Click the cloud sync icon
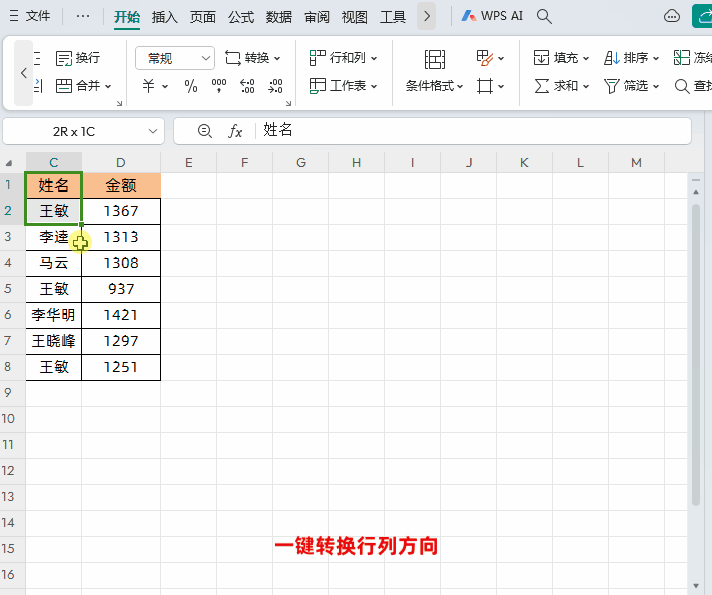The width and height of the screenshot is (712, 595). pos(672,16)
